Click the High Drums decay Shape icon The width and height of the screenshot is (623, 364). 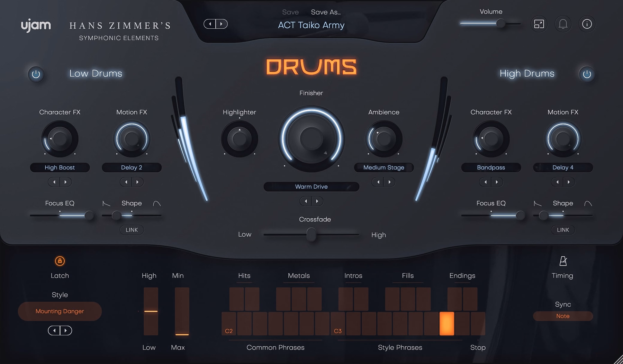click(538, 203)
